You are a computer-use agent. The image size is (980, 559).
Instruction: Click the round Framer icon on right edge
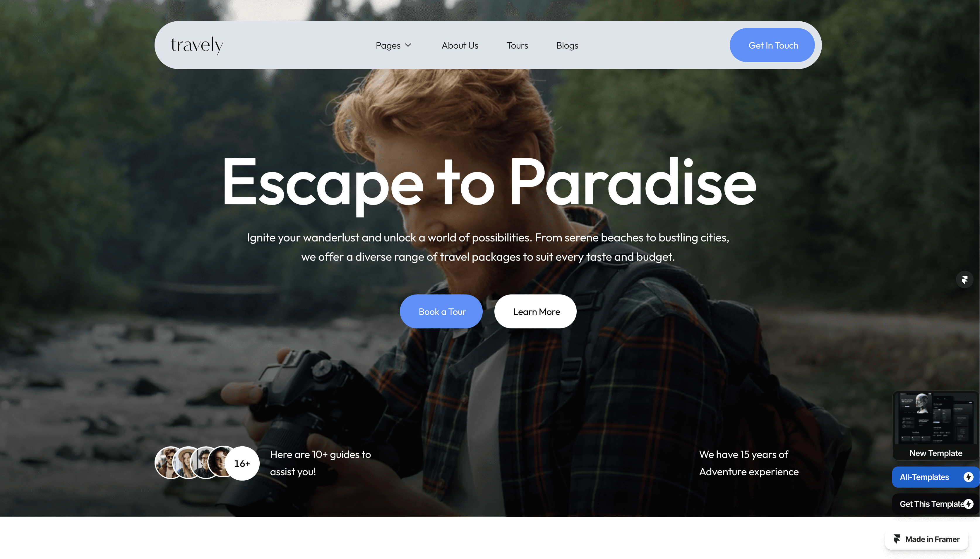click(964, 279)
